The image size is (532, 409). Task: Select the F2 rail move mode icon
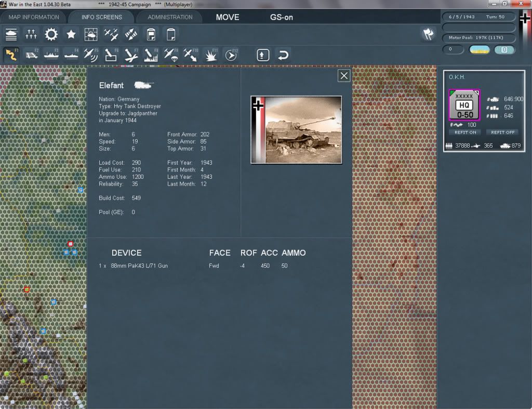(x=32, y=55)
